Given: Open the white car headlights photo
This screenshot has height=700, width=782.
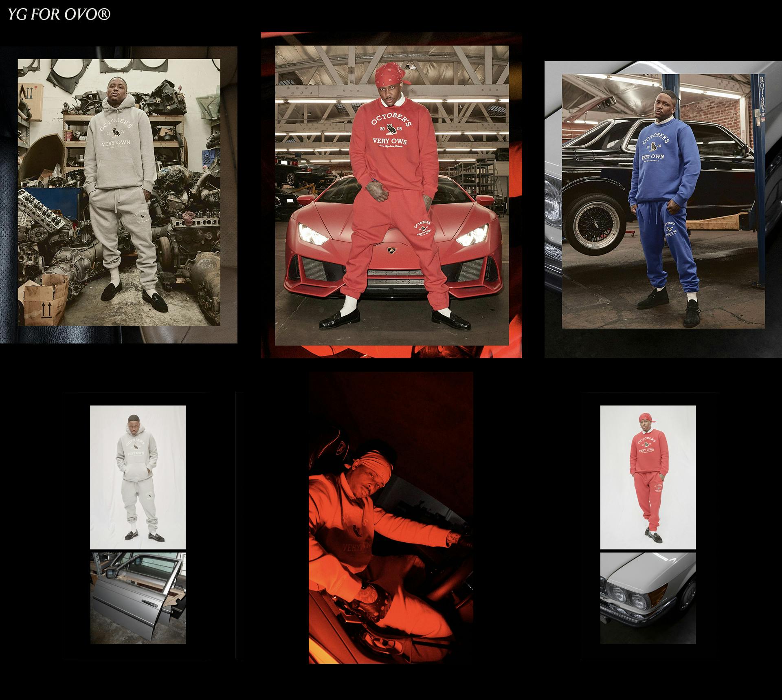Looking at the screenshot, I should tap(648, 598).
